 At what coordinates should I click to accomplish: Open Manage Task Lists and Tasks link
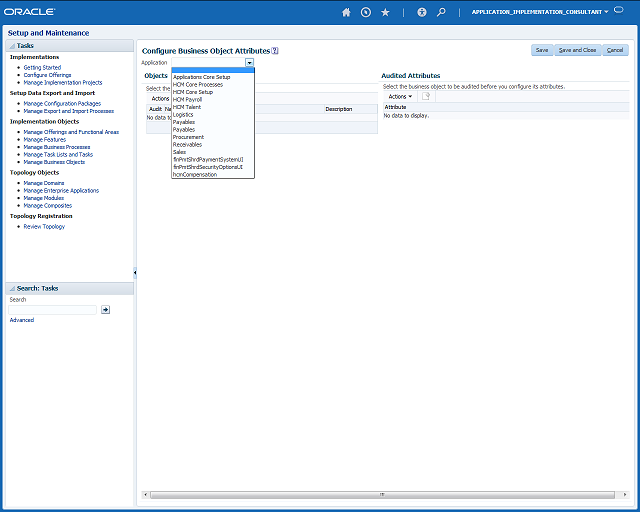[58, 154]
